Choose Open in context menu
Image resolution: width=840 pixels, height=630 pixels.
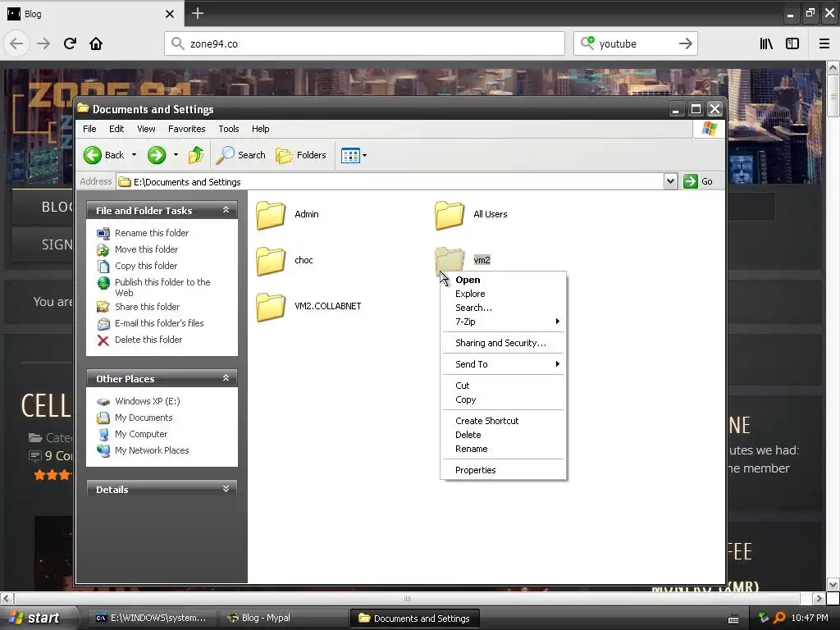point(503,280)
